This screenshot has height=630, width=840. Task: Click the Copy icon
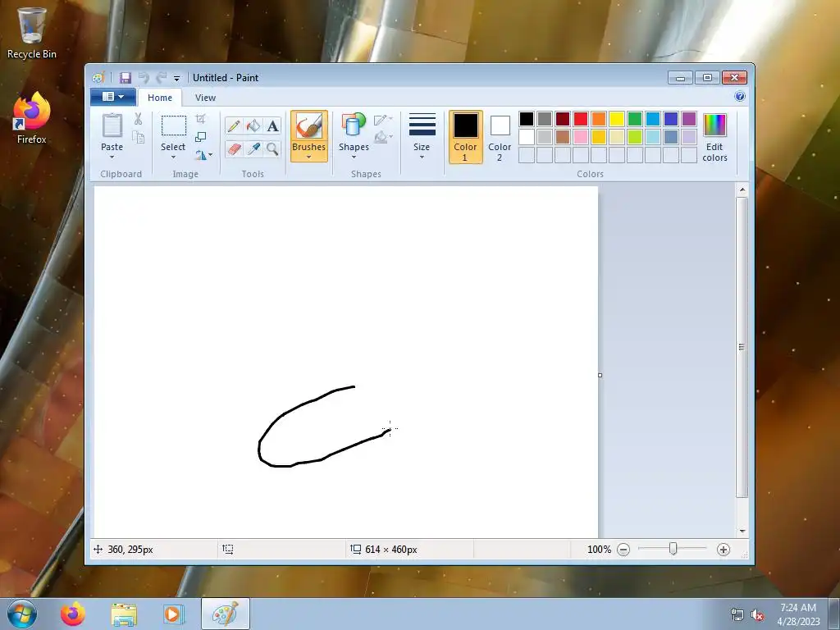pos(138,138)
